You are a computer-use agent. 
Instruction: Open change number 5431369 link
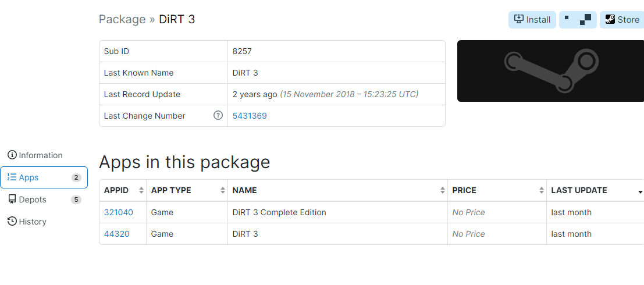(250, 116)
